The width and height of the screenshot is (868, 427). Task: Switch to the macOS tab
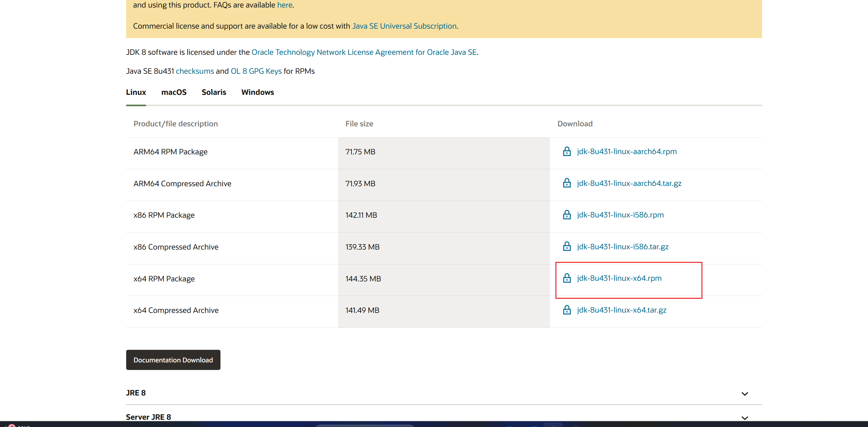(x=173, y=92)
